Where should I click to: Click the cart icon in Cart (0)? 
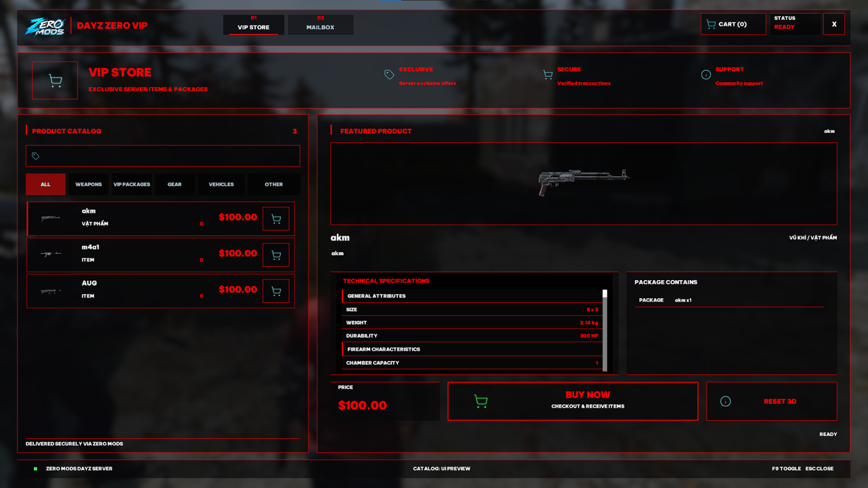pos(711,24)
